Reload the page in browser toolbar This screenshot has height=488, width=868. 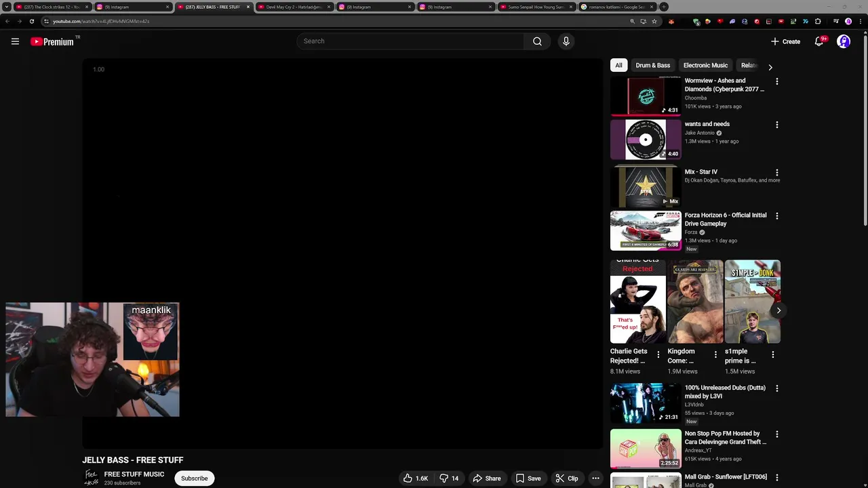(31, 21)
